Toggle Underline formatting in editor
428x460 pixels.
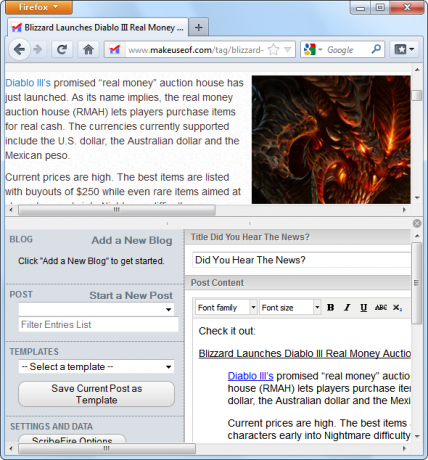pos(363,307)
